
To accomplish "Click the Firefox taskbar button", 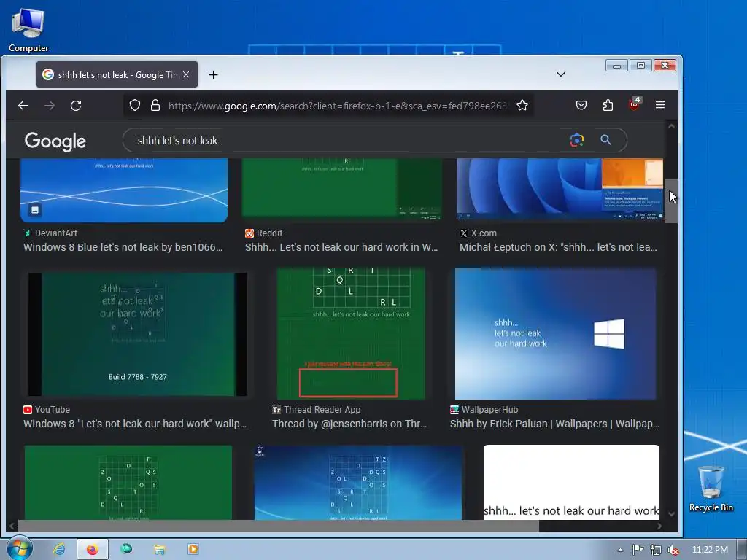I will [x=93, y=550].
